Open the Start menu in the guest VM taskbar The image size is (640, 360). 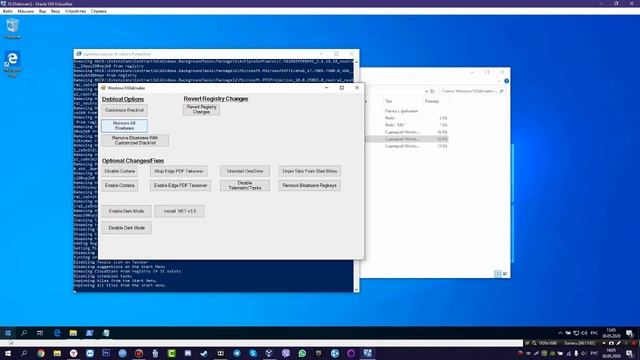(x=8, y=333)
